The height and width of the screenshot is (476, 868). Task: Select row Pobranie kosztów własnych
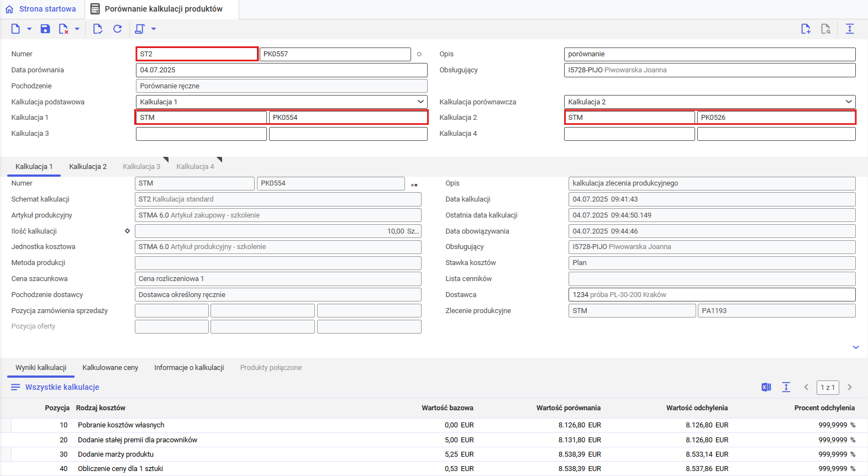tap(434, 425)
